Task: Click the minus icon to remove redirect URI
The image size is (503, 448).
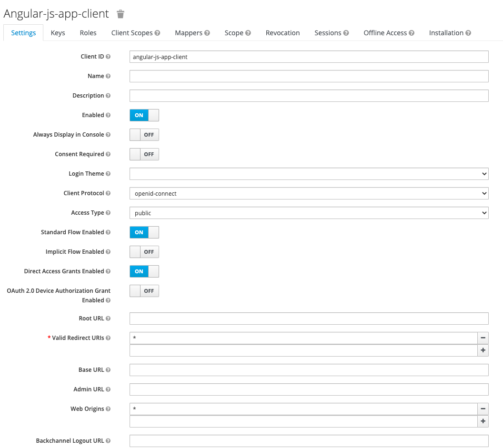Action: click(483, 338)
